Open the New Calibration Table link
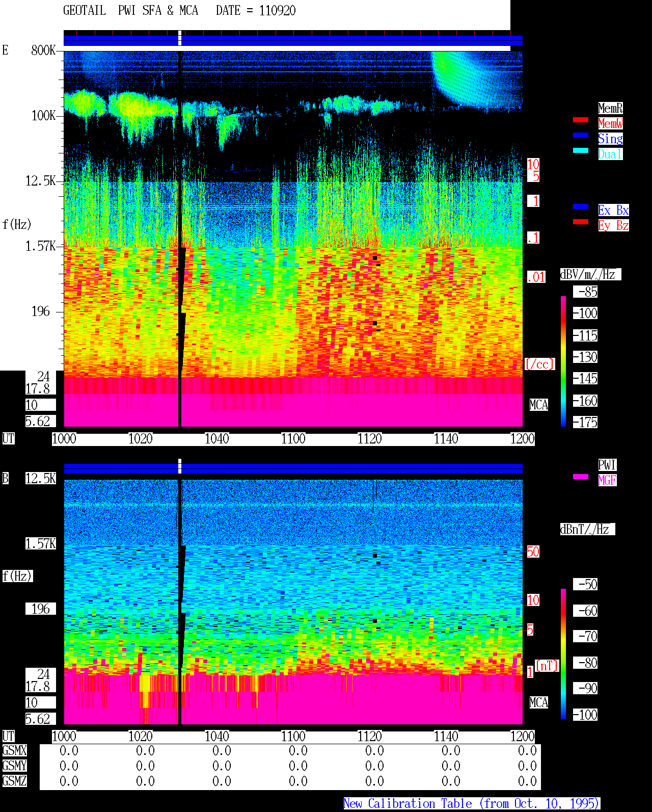652x812 pixels. [x=471, y=804]
